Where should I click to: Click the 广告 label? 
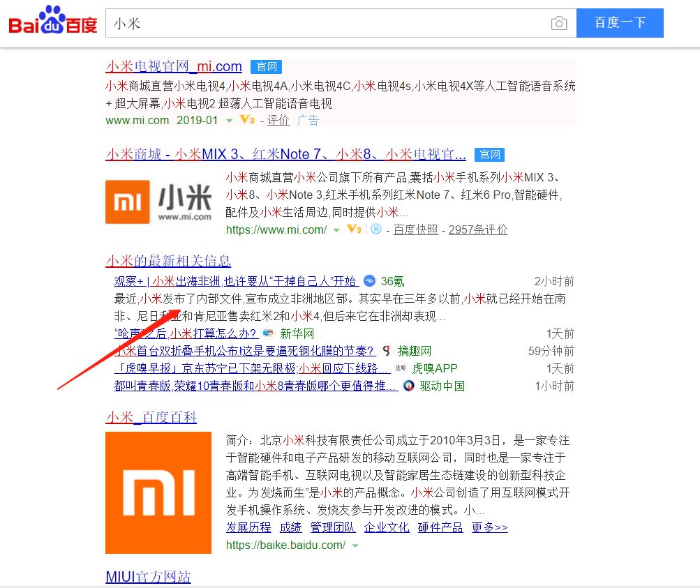pos(308,121)
